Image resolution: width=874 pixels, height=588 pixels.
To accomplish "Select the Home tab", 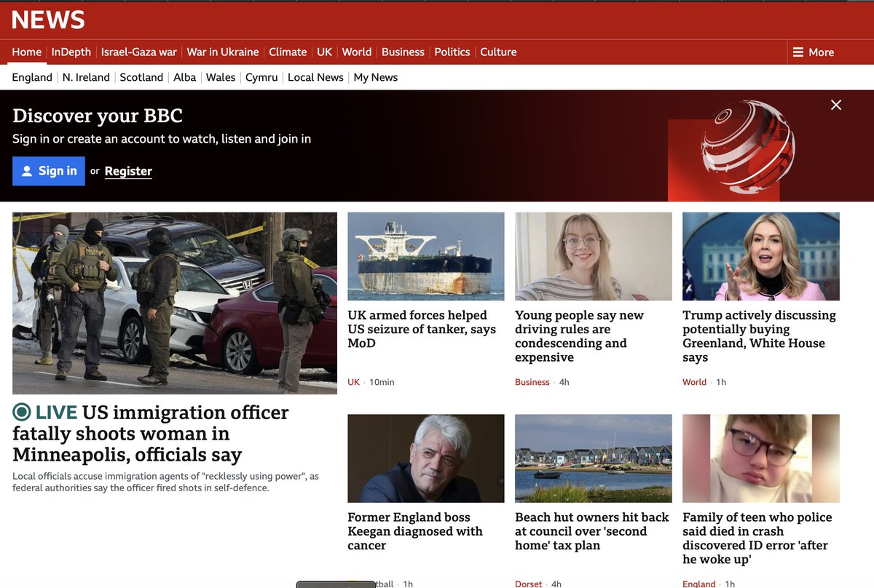I will click(x=27, y=52).
